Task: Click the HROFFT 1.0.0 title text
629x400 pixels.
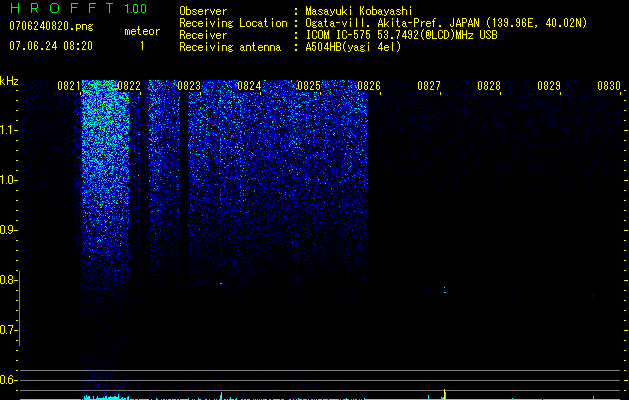Action: point(79,8)
